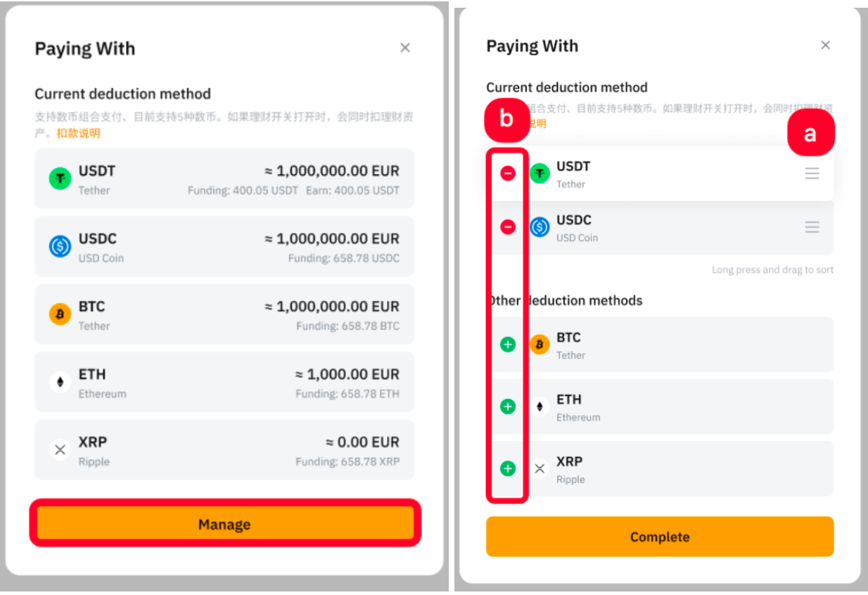Click the Manage button
The height and width of the screenshot is (595, 868).
point(224,524)
